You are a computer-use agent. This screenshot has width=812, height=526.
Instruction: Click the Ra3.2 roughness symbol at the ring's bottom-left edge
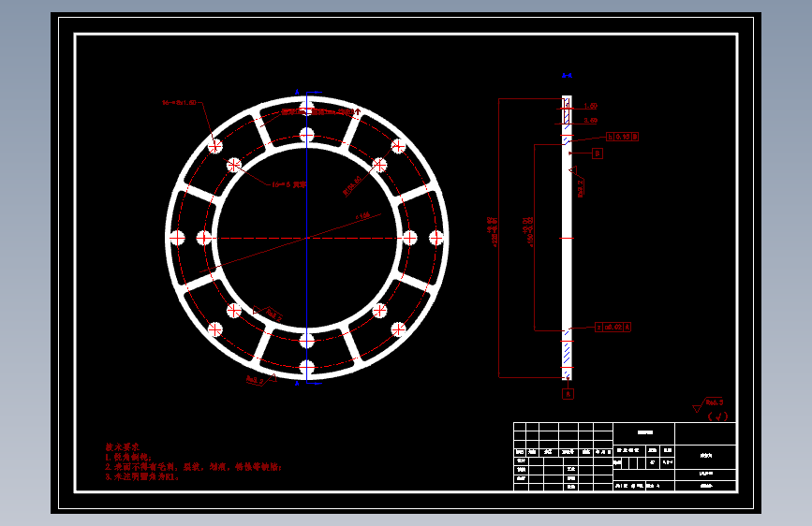click(x=261, y=379)
